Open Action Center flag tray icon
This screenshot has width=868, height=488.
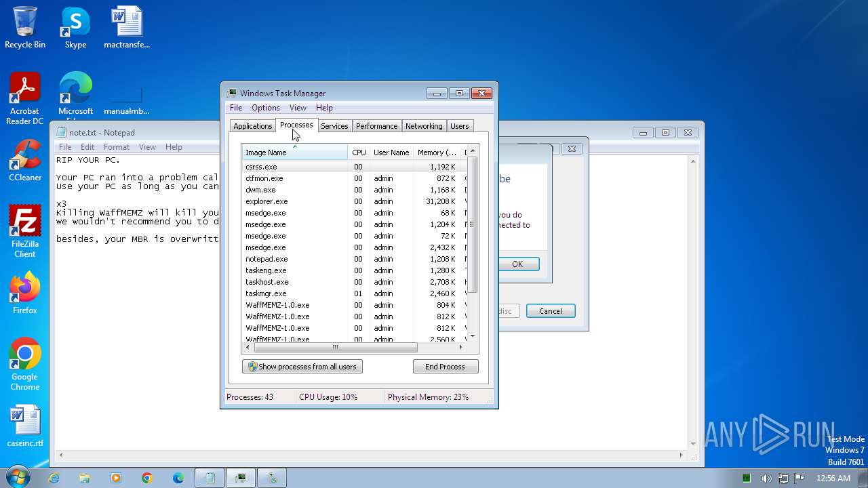click(x=800, y=479)
